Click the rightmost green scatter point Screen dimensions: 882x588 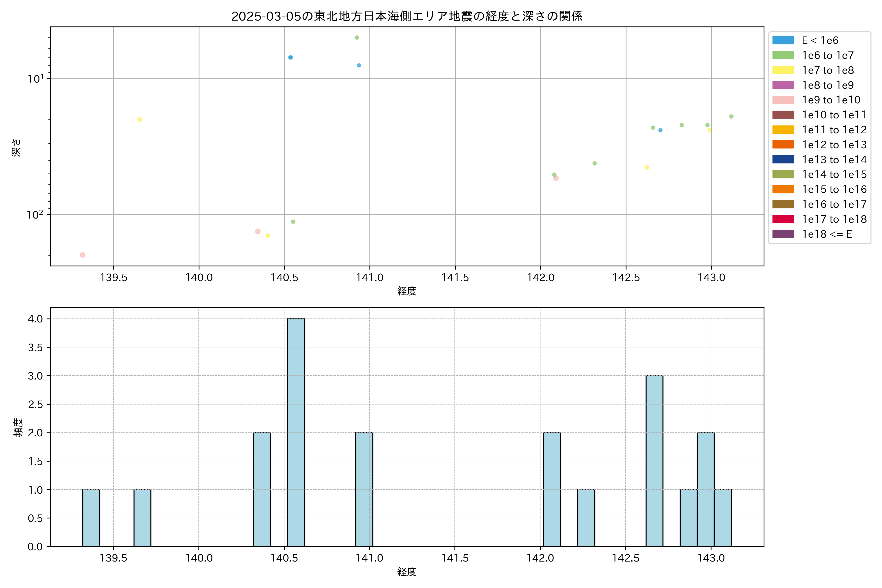(731, 117)
